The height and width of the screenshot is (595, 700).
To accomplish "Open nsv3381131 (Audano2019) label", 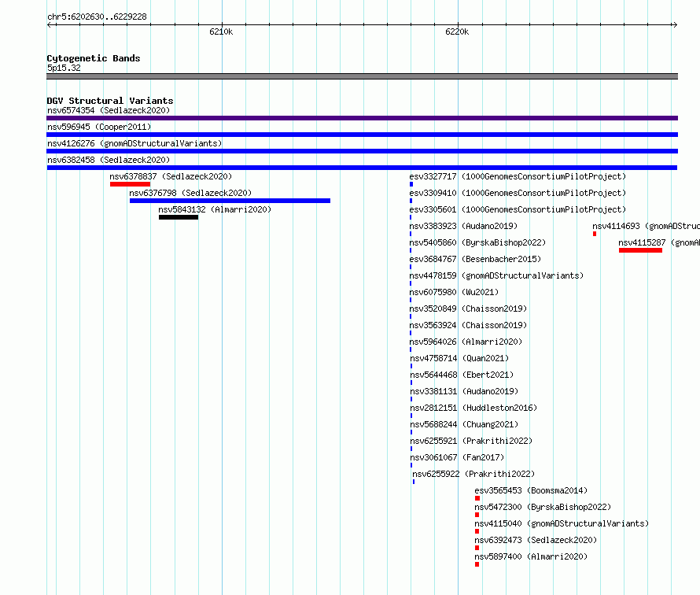I will tap(464, 391).
